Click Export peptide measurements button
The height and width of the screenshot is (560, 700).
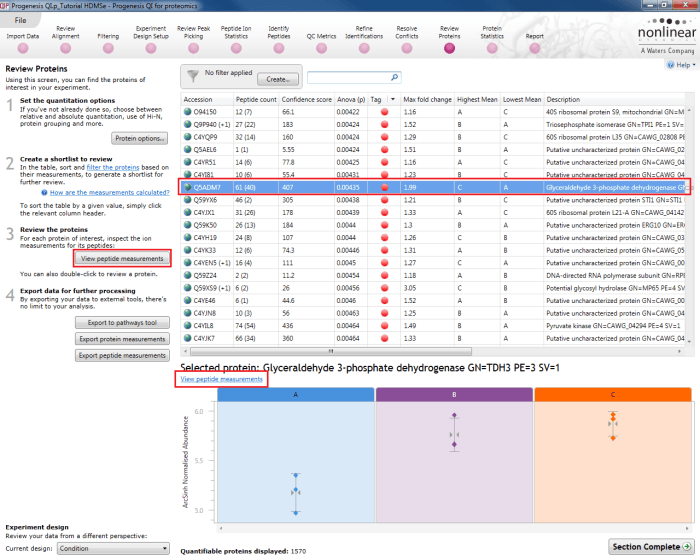click(x=122, y=356)
